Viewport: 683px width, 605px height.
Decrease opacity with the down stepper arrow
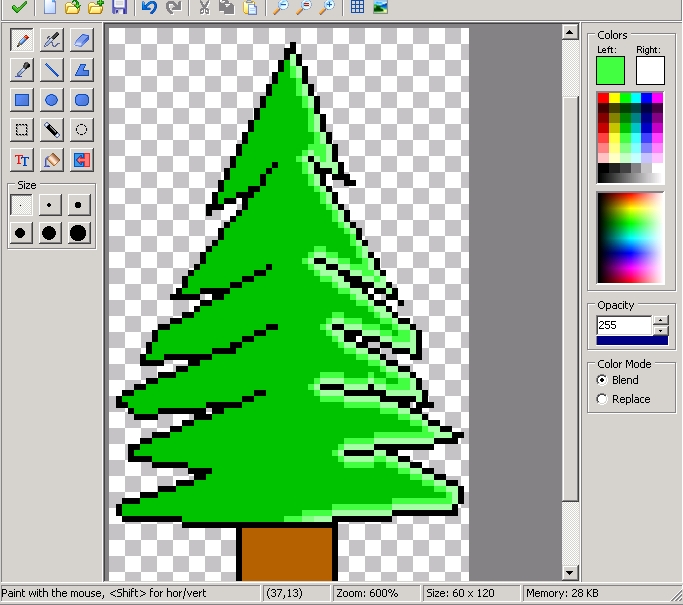tap(660, 330)
